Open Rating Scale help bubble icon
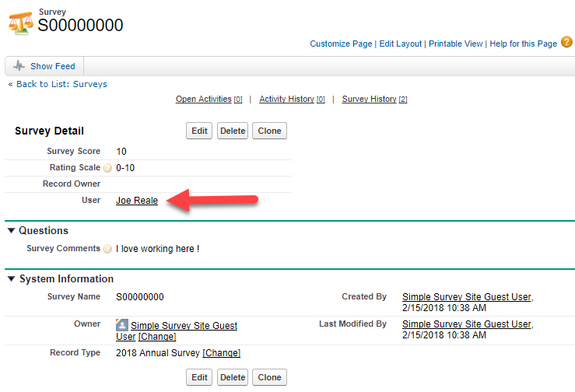The image size is (575, 392). [107, 168]
